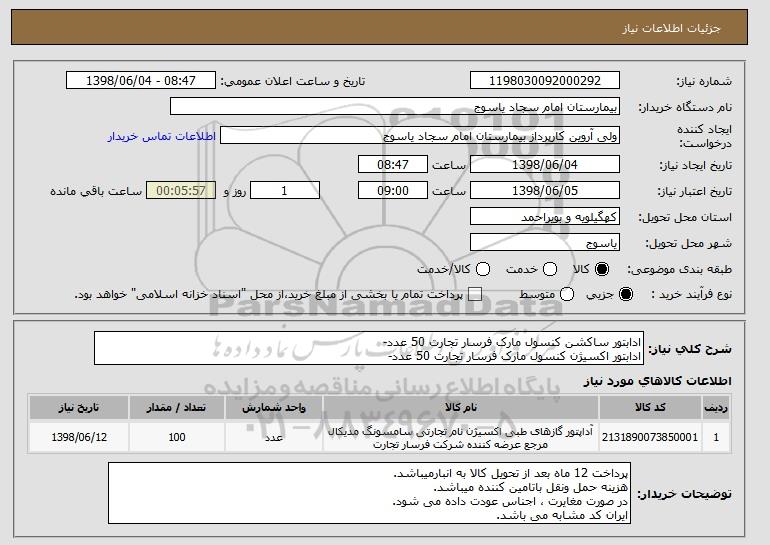Click the کد کالا column header
This screenshot has height=545, width=770.
[x=650, y=408]
